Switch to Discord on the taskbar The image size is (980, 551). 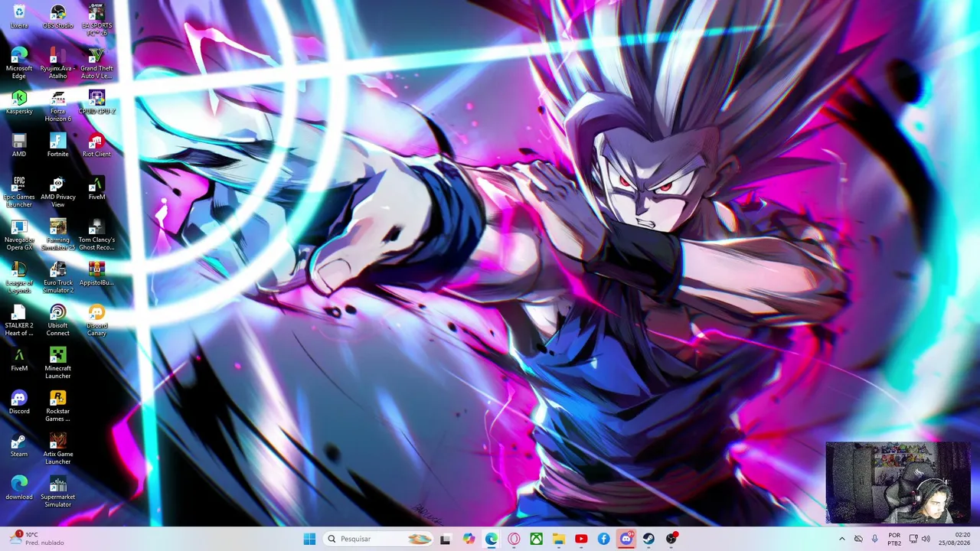click(626, 539)
